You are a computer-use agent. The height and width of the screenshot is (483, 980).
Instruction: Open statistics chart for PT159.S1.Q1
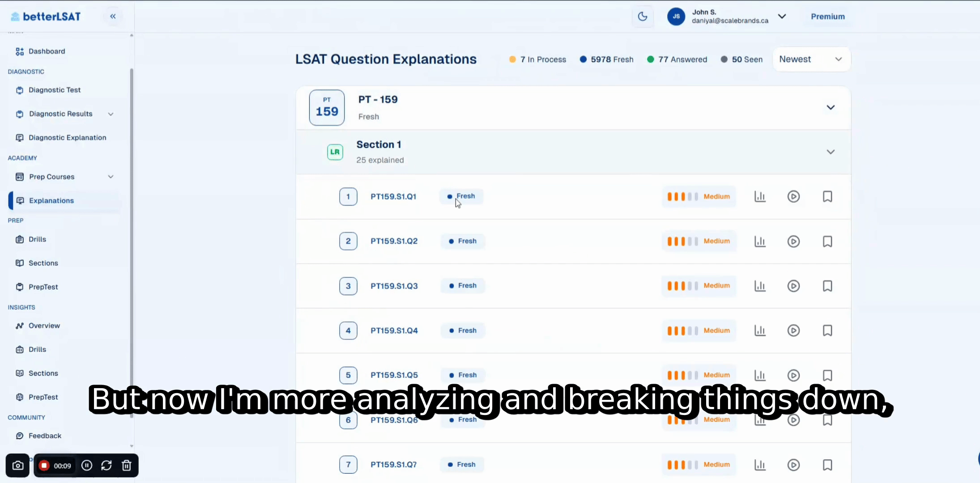pos(760,196)
